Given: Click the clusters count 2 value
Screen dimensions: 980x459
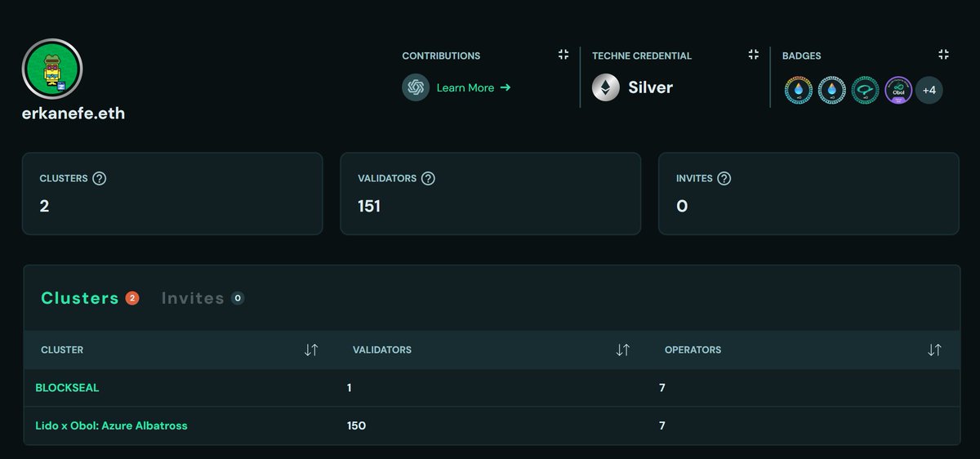Looking at the screenshot, I should [x=44, y=207].
